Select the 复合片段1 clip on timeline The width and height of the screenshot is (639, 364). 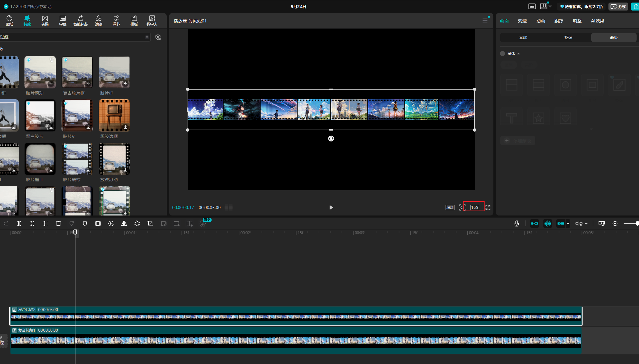pyautogui.click(x=296, y=341)
